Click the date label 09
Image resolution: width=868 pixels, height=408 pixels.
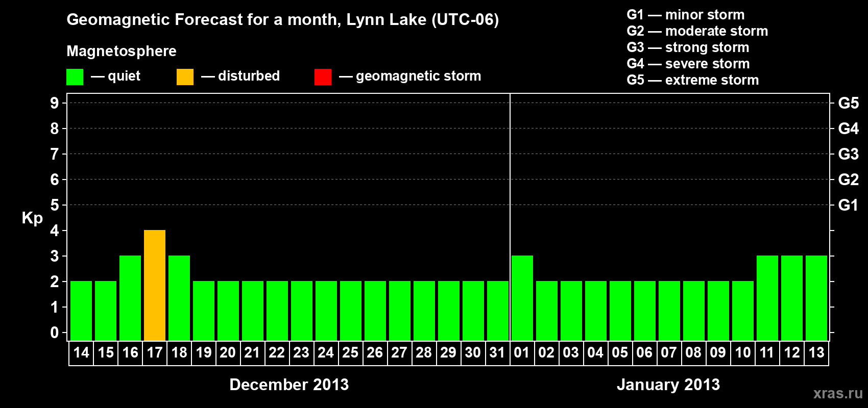pos(718,352)
